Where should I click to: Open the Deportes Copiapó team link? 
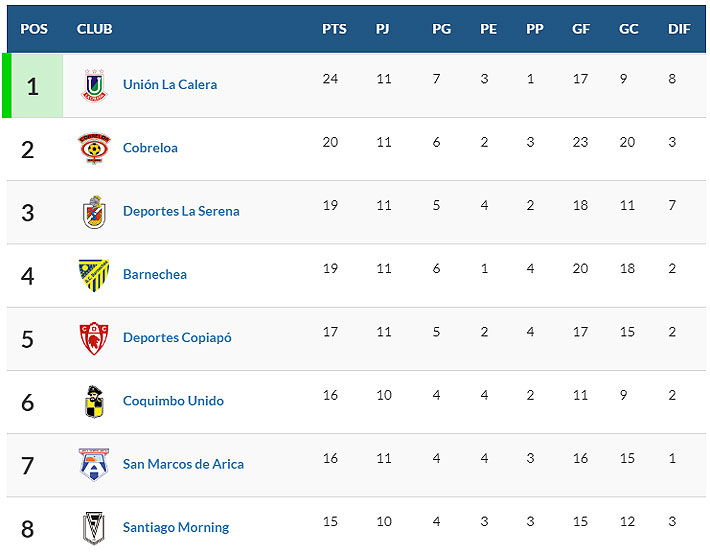click(177, 337)
